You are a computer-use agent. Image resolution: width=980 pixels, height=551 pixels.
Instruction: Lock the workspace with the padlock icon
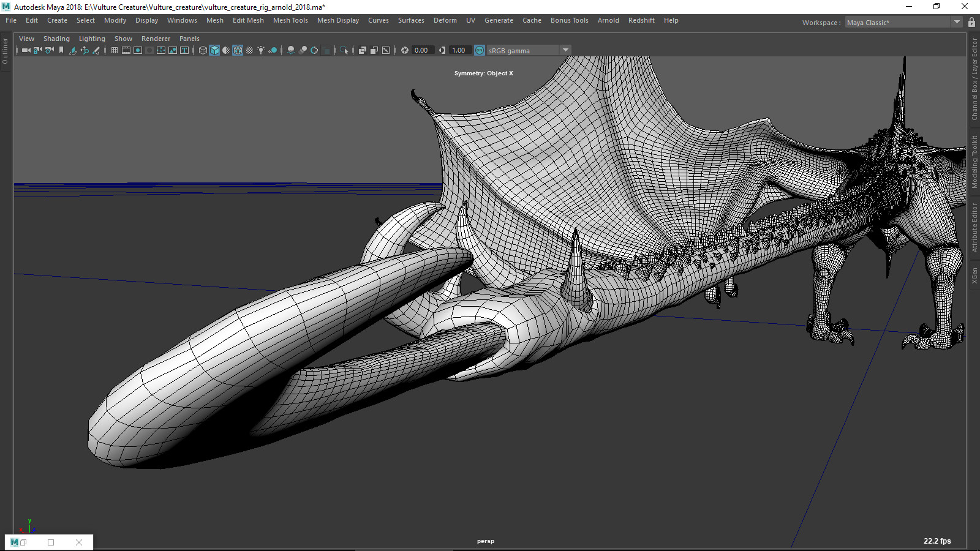point(971,22)
